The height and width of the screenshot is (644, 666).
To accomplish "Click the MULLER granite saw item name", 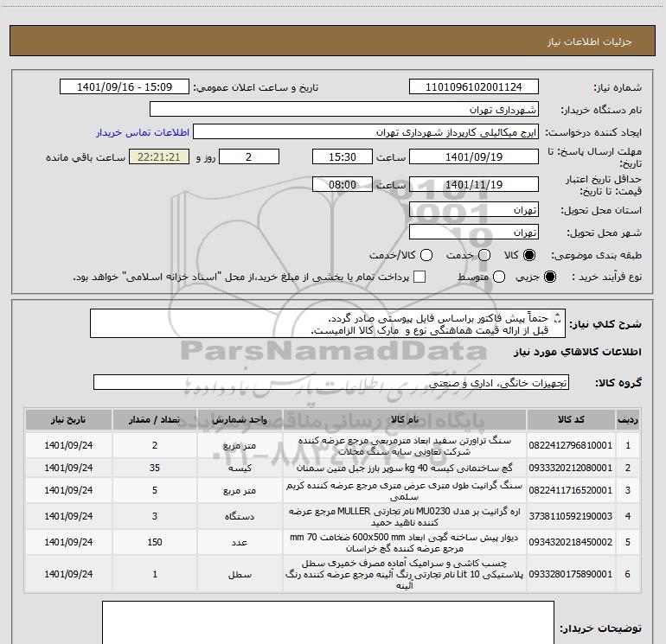I will (x=405, y=517).
